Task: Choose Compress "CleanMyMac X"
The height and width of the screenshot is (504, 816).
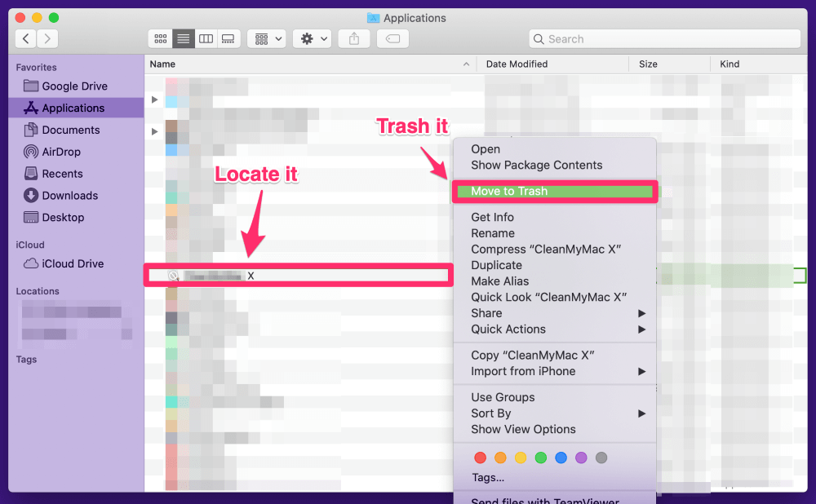Action: point(555,249)
